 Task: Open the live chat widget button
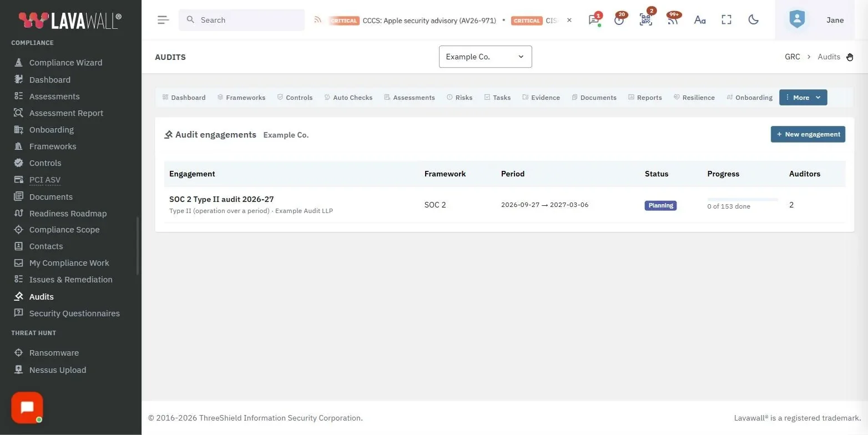coord(27,408)
